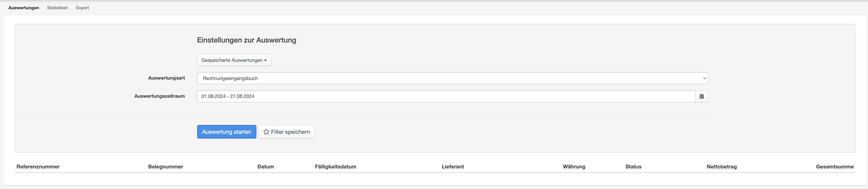Open the Statistiken tab
This screenshot has height=189, width=868.
tap(57, 8)
